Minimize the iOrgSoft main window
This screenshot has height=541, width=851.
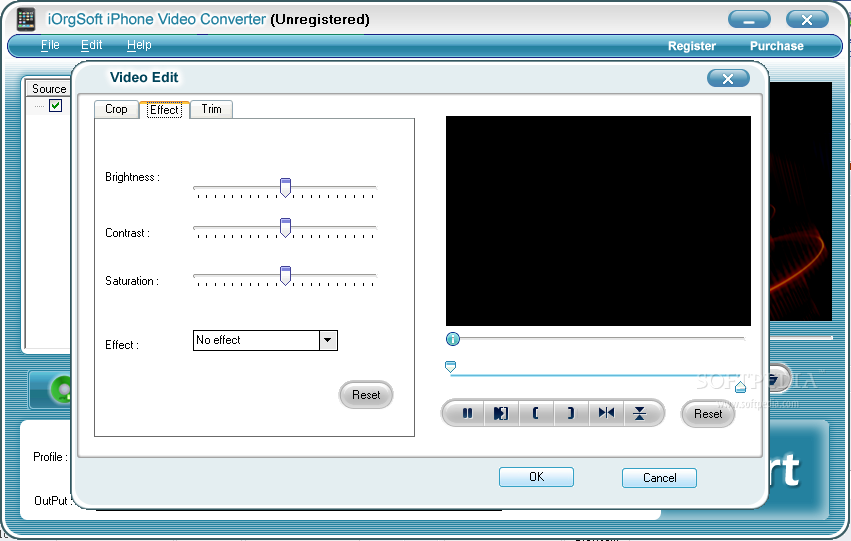749,20
